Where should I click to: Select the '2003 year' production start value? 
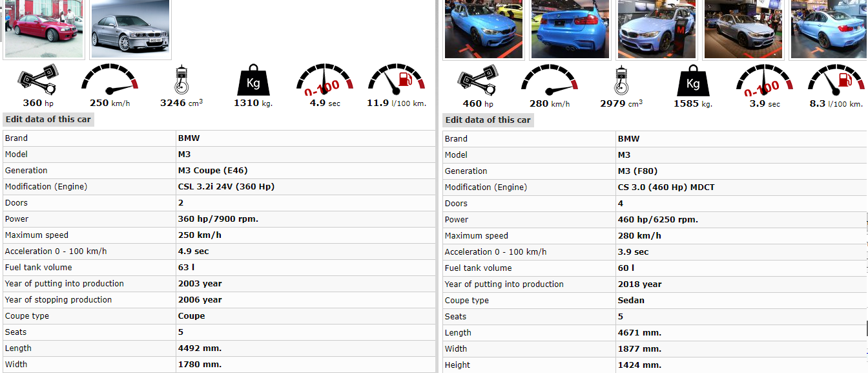point(200,284)
